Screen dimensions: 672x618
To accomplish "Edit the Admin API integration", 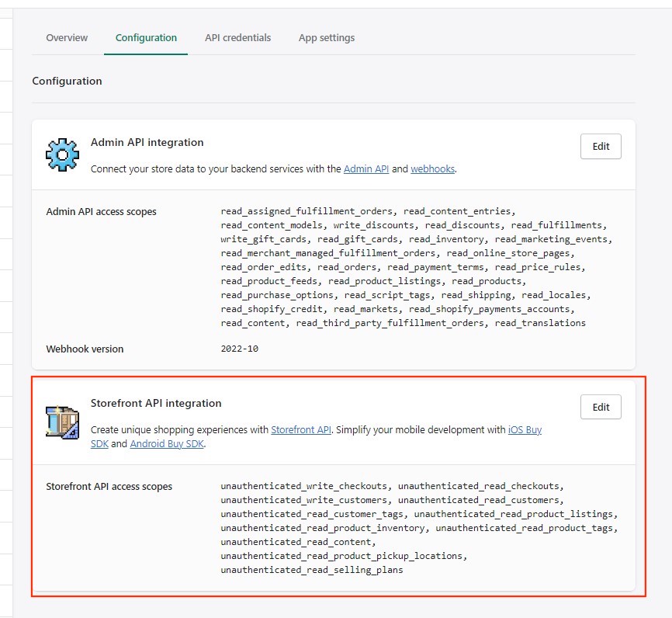I will (x=601, y=146).
